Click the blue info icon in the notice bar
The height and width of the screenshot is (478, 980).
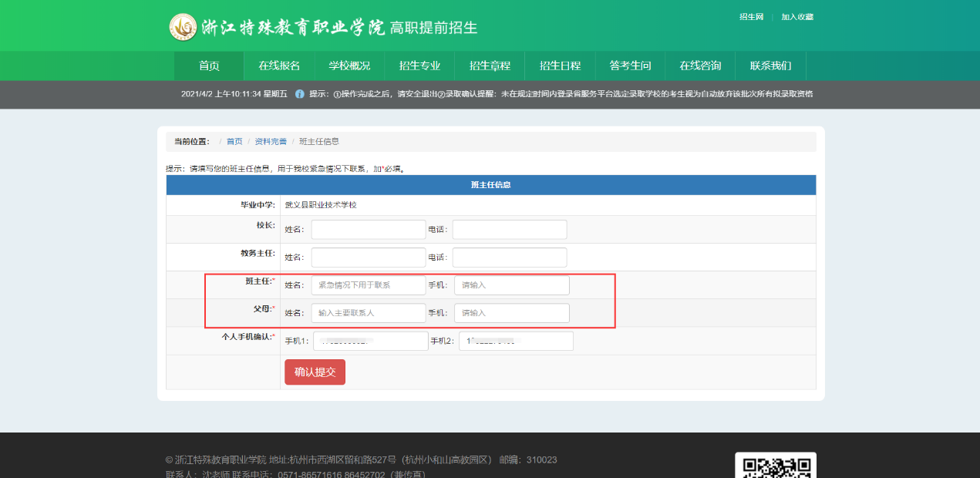pyautogui.click(x=299, y=93)
